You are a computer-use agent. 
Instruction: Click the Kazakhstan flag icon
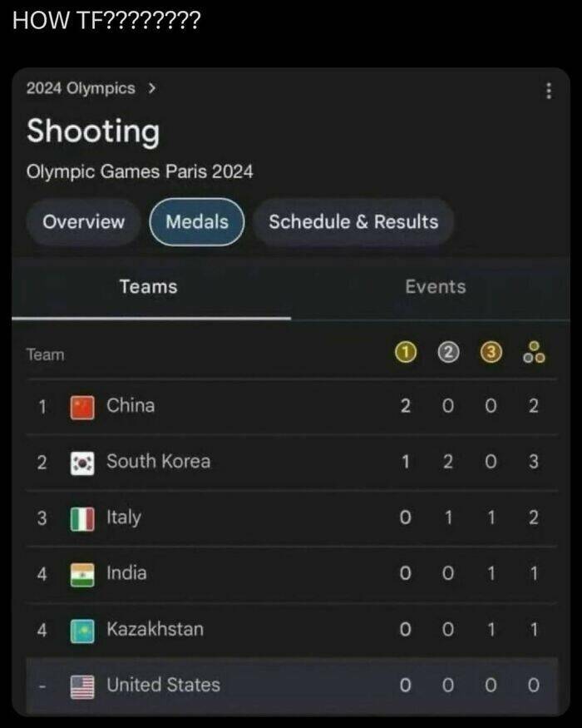(82, 630)
